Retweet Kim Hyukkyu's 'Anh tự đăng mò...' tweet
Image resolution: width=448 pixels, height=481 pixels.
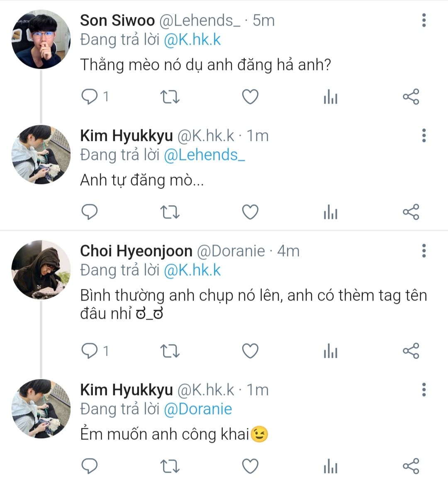tap(170, 212)
